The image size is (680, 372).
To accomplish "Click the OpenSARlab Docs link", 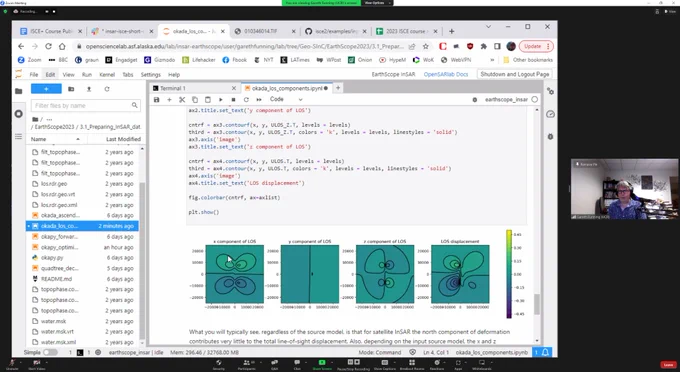I will click(446, 74).
